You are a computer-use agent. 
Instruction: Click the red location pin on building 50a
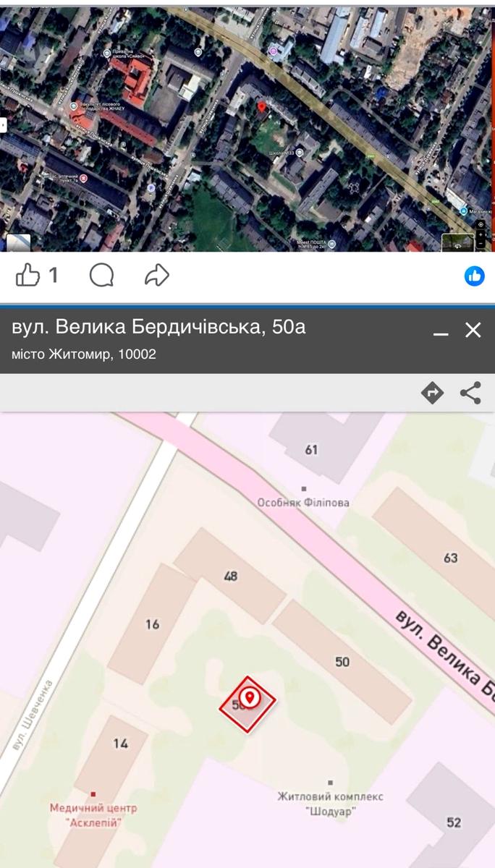[x=249, y=698]
